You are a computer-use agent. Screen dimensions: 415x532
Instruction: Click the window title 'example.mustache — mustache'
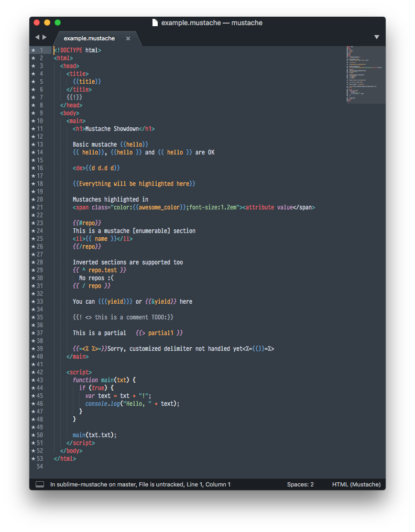(x=212, y=23)
